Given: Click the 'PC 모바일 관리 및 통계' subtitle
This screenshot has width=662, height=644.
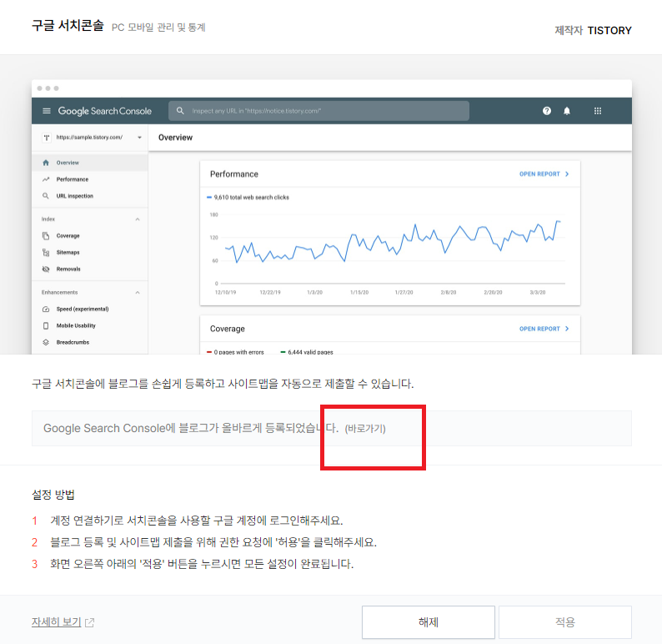Looking at the screenshot, I should [158, 28].
